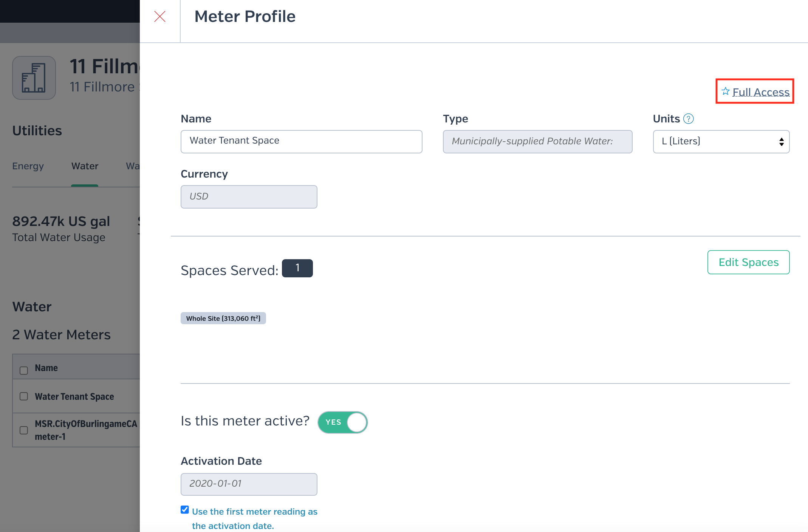808x532 pixels.
Task: Click the building icon beside 11 Fillmore
Action: point(34,78)
